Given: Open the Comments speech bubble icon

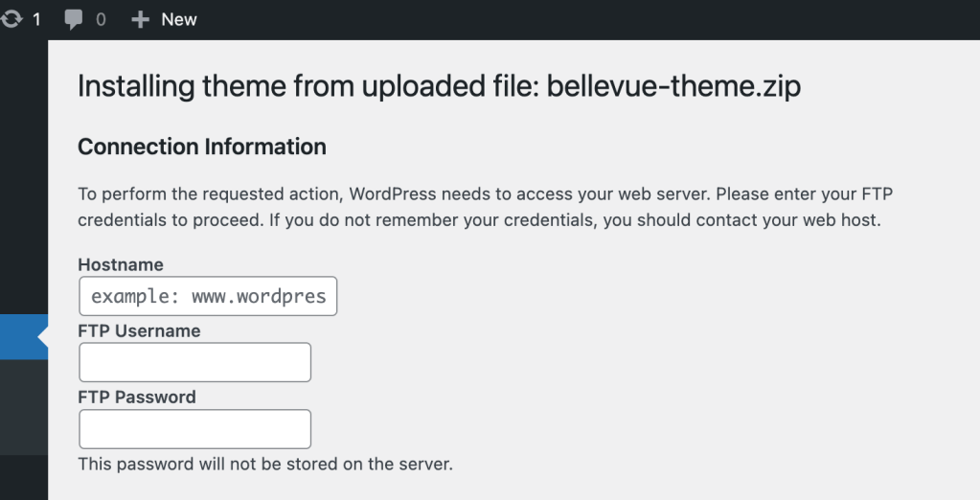Looking at the screenshot, I should pyautogui.click(x=74, y=20).
